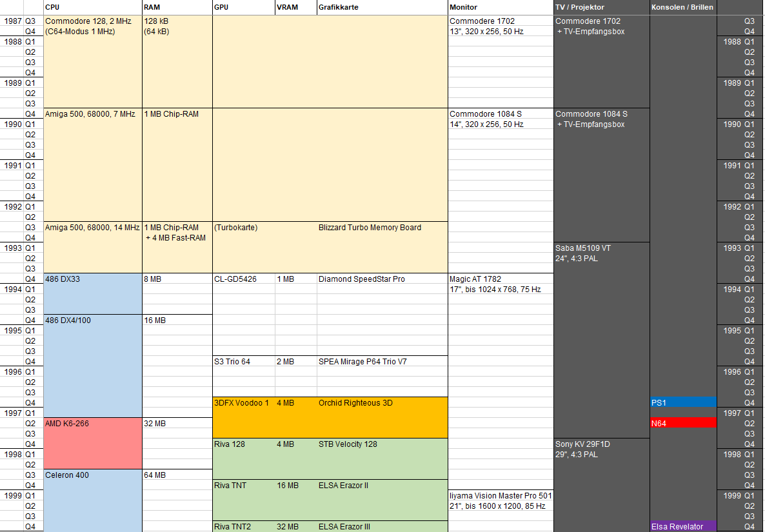
Task: Select the Iiyama Vision Master Pro 501 cell
Action: point(501,495)
